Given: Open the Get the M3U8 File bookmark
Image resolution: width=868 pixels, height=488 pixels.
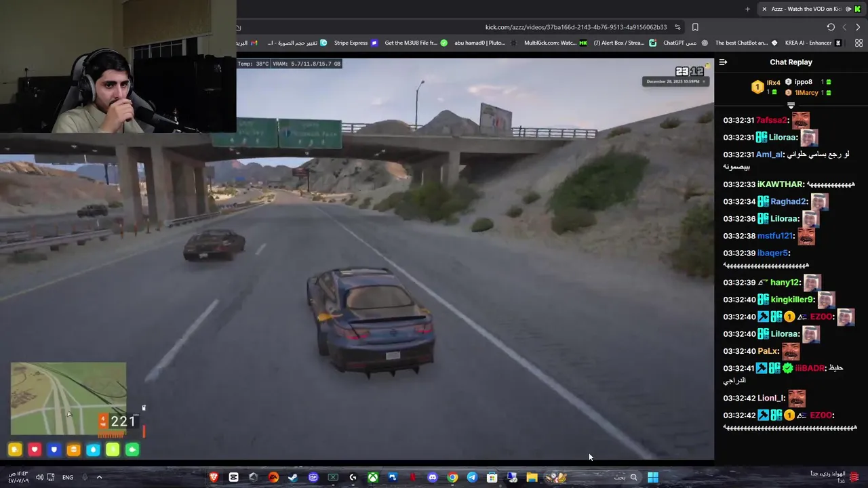Looking at the screenshot, I should point(416,43).
